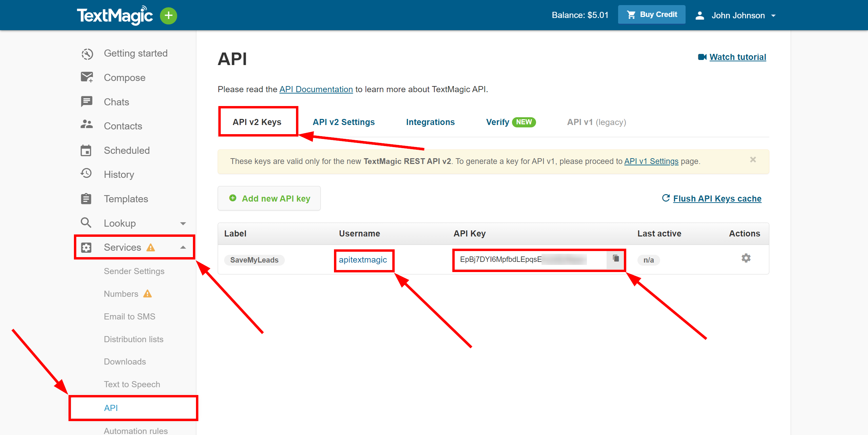Click the Getting started compass icon
The width and height of the screenshot is (868, 435).
87,54
